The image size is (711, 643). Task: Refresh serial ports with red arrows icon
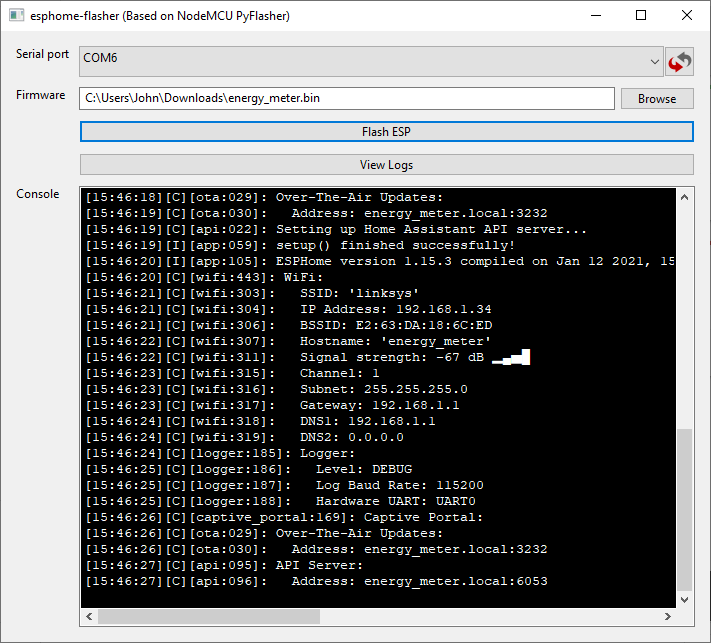pyautogui.click(x=679, y=62)
